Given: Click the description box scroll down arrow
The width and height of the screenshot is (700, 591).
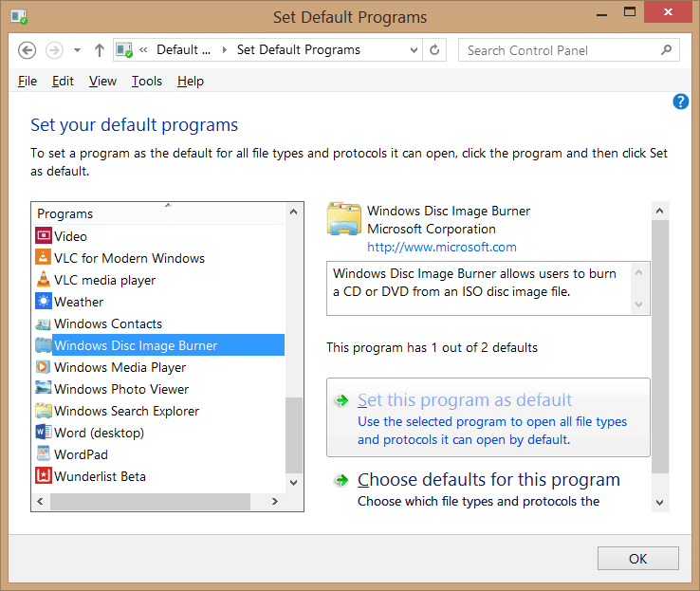Looking at the screenshot, I should [x=639, y=305].
